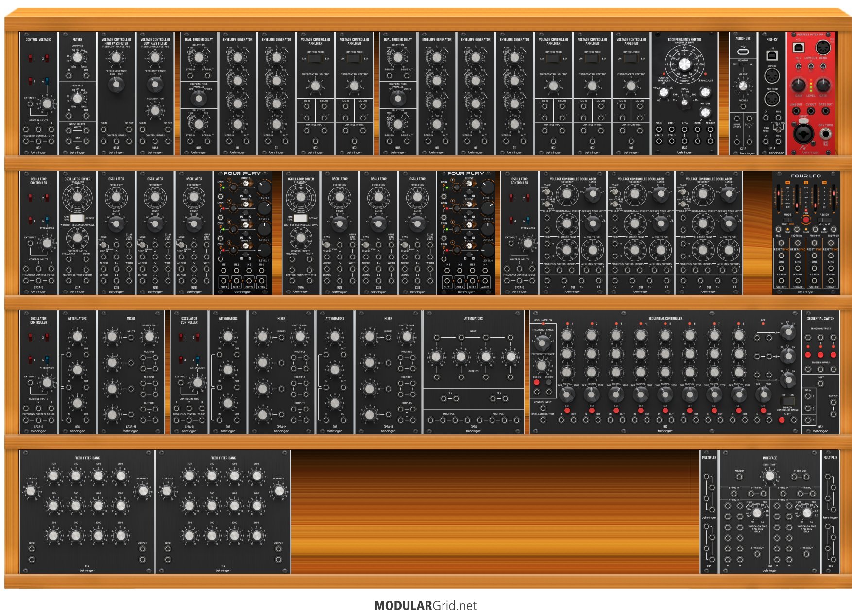
Task: Toggle the MODE slide switch on Four LFO
Action: click(788, 220)
